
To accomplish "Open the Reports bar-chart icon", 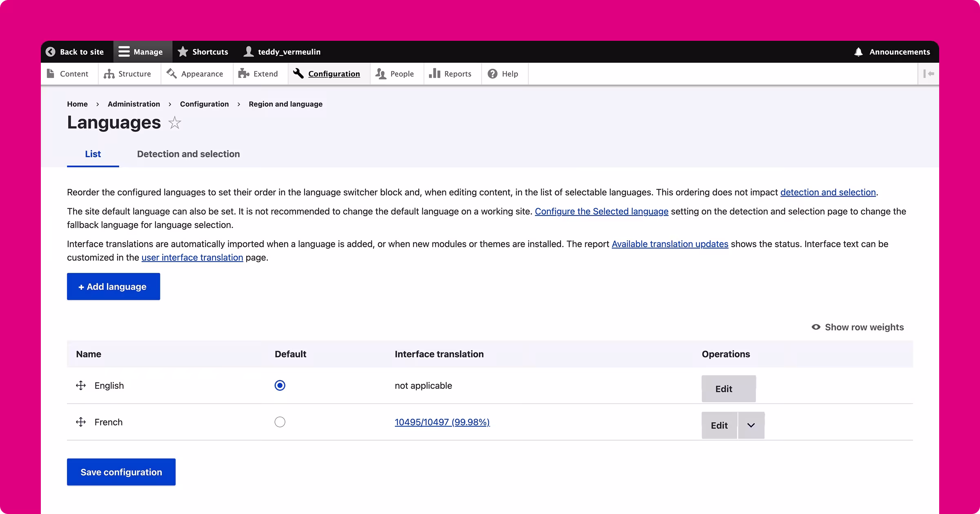I will [434, 74].
